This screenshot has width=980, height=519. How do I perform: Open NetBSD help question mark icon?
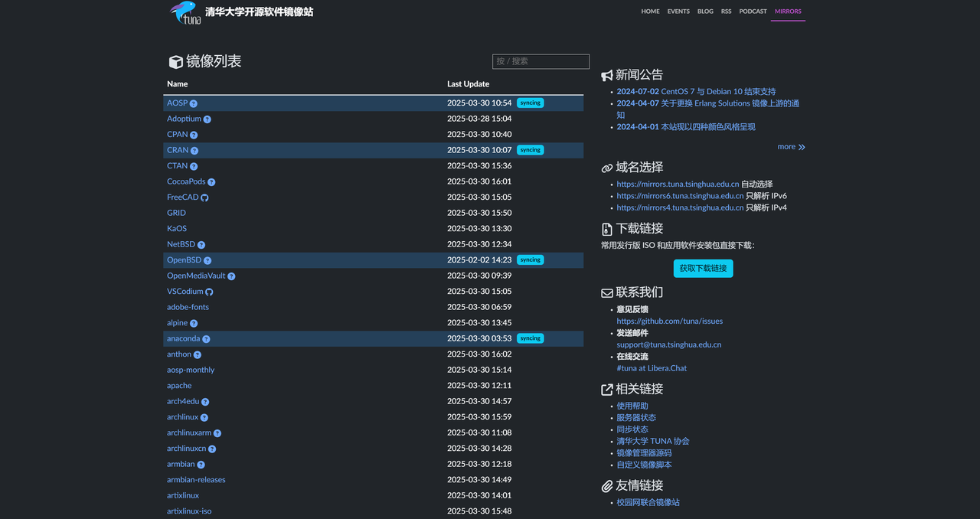(201, 245)
